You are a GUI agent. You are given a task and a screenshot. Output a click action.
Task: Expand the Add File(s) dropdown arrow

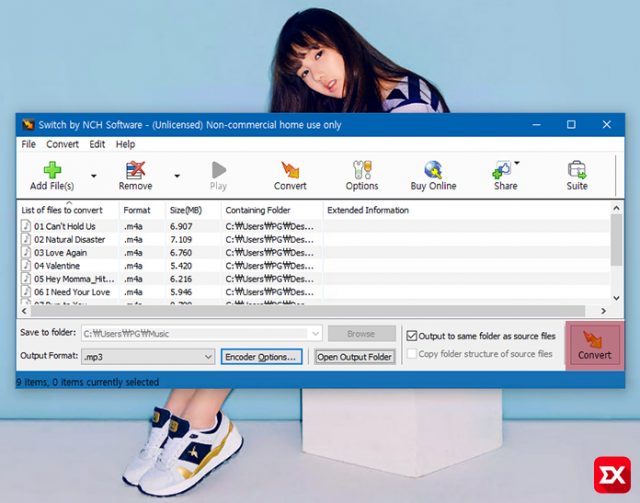(94, 176)
